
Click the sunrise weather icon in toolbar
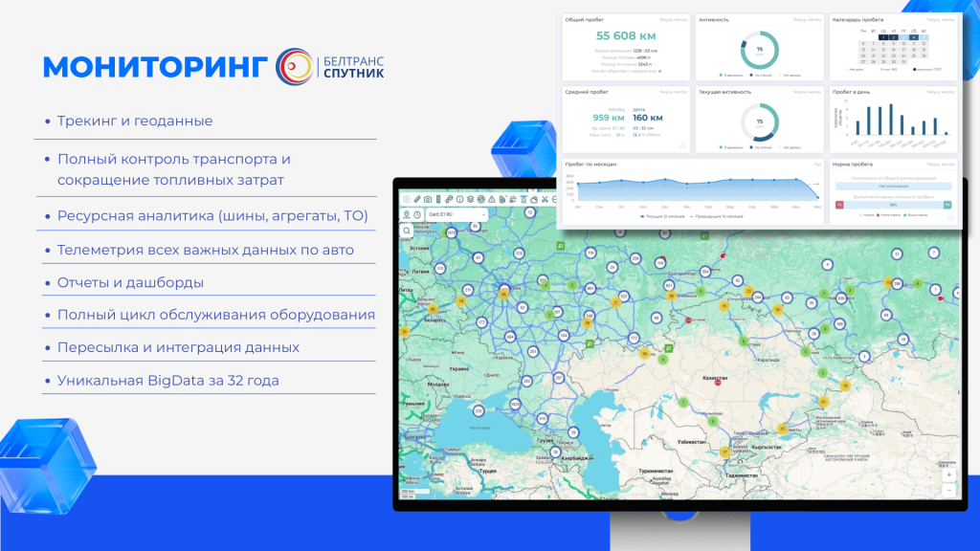[x=513, y=199]
